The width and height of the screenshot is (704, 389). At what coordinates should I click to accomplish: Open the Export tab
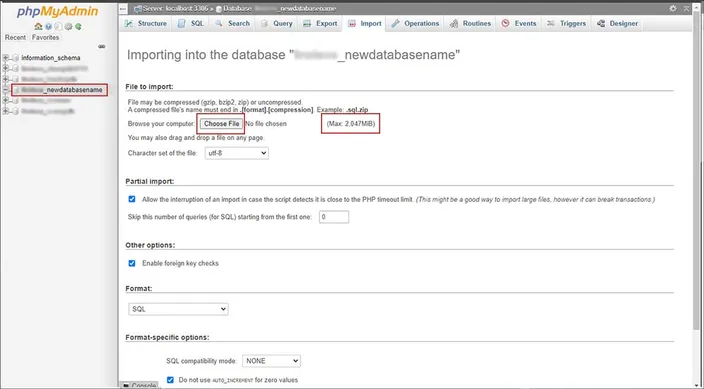pos(320,23)
